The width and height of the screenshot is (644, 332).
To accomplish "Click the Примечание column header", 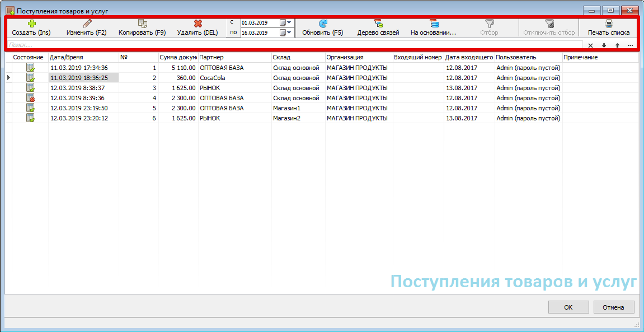I will [600, 58].
